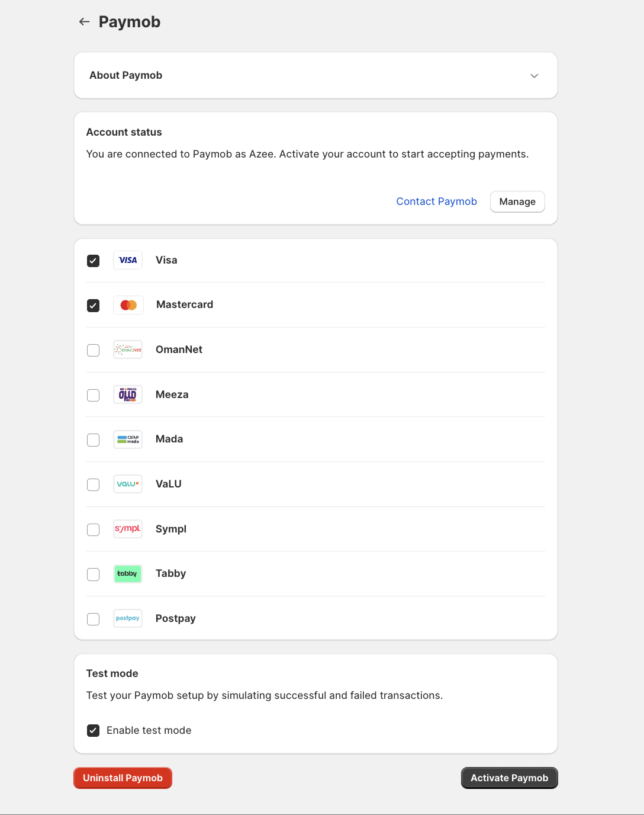644x815 pixels.
Task: Uncheck the Mastercard payment method
Action: [94, 306]
